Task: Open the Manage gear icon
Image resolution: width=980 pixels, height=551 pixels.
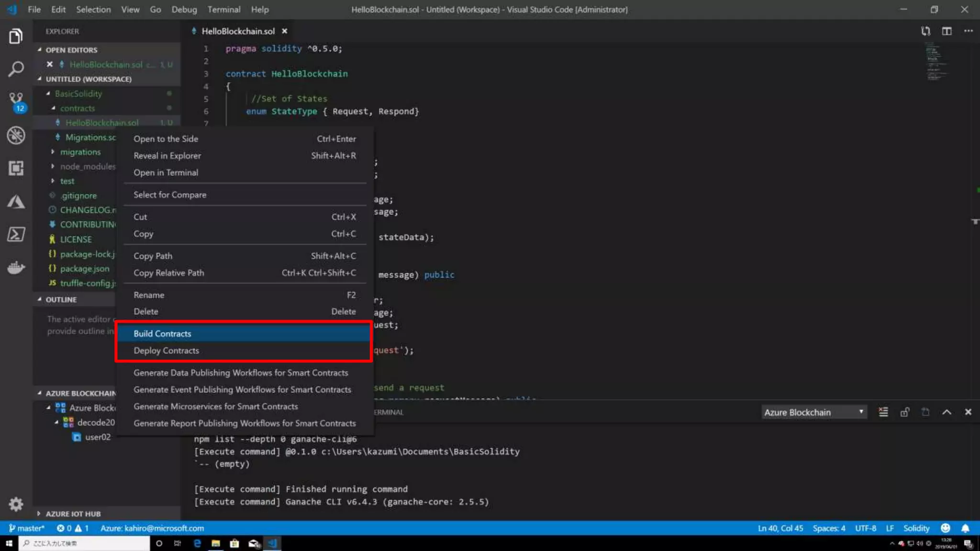Action: [16, 504]
